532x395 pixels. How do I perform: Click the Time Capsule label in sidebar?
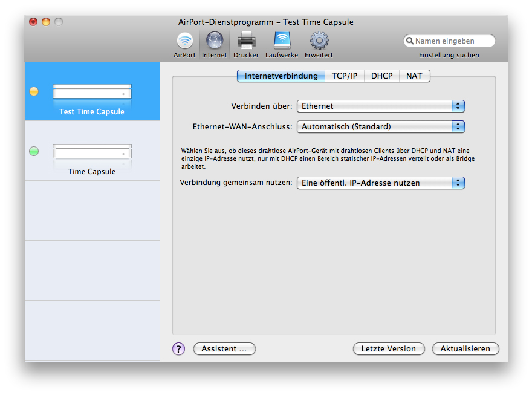click(x=92, y=171)
